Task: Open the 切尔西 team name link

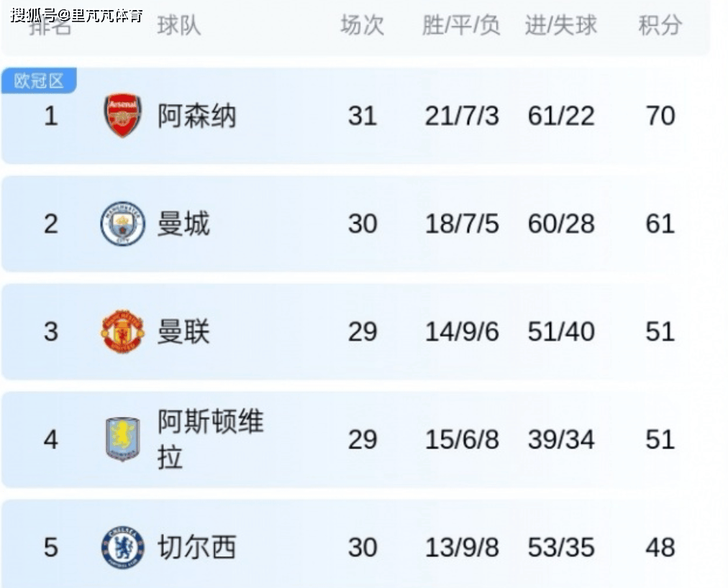Action: tap(196, 548)
